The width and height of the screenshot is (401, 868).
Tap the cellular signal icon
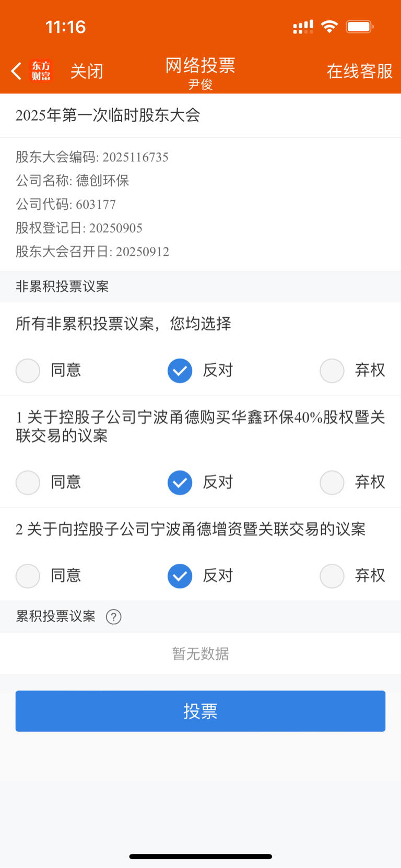303,27
